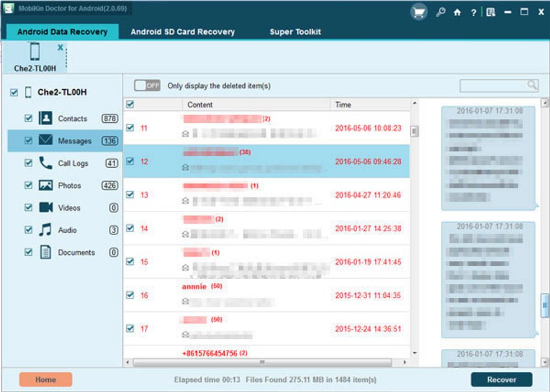Click the feedback log icon in title bar

(x=491, y=12)
